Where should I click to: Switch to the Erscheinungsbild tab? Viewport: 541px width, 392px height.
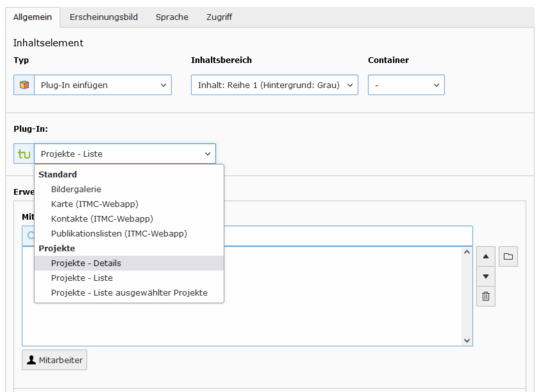click(x=104, y=17)
